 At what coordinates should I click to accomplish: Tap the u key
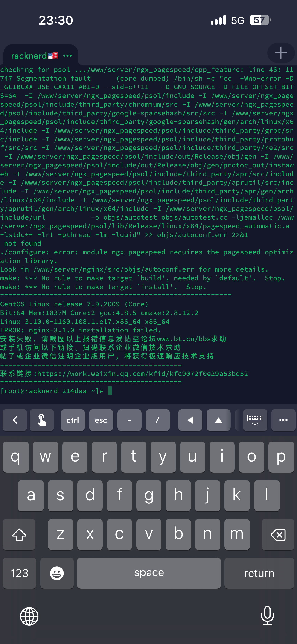(192, 457)
